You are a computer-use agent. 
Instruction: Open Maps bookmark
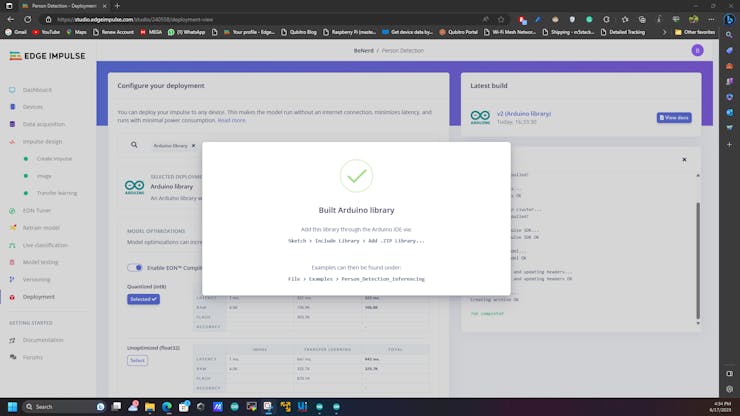point(76,32)
